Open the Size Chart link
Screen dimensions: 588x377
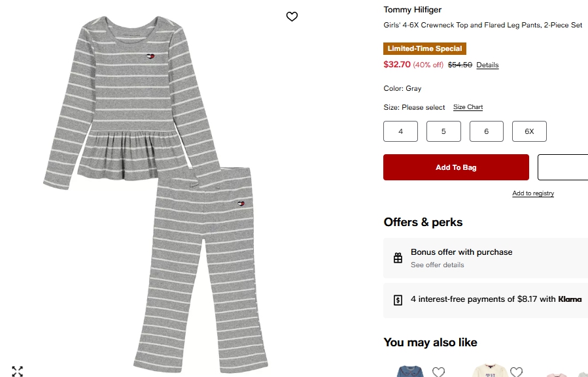(x=468, y=107)
